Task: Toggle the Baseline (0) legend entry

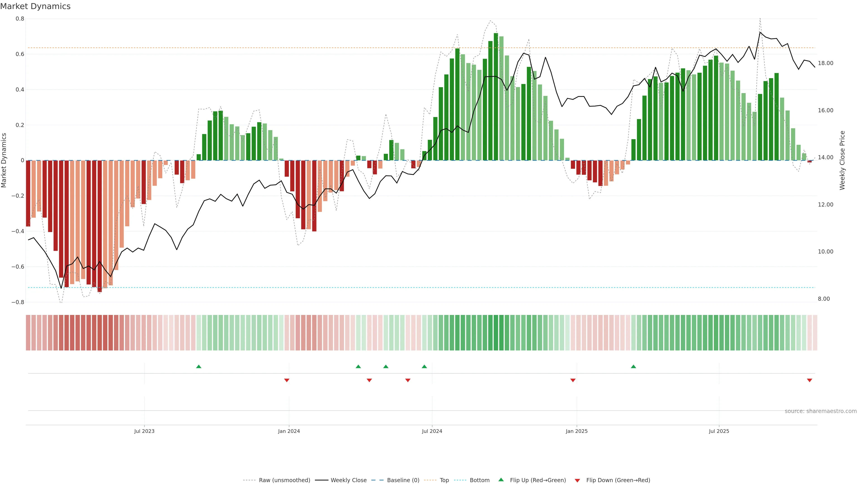Action: click(403, 480)
